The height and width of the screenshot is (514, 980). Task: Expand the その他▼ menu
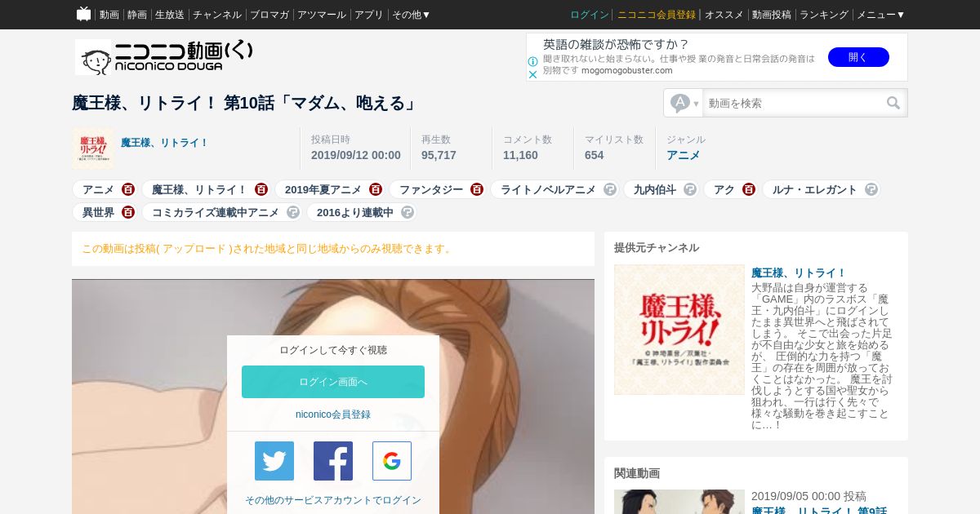[x=411, y=15]
